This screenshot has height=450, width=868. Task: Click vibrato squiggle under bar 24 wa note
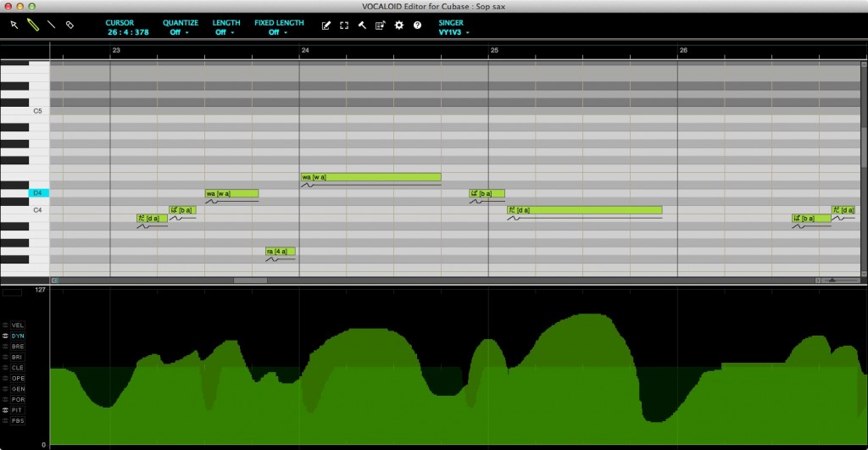tap(307, 186)
